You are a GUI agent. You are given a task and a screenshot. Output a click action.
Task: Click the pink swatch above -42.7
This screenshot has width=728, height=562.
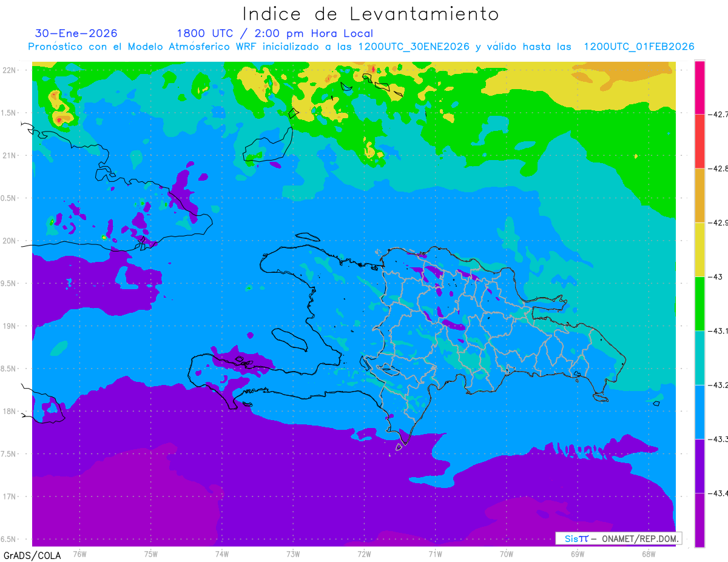pyautogui.click(x=699, y=87)
